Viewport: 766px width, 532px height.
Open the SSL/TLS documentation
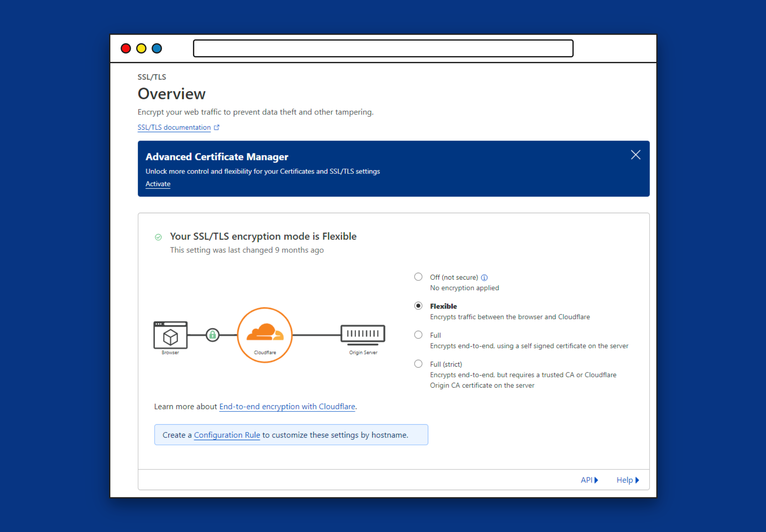point(174,127)
